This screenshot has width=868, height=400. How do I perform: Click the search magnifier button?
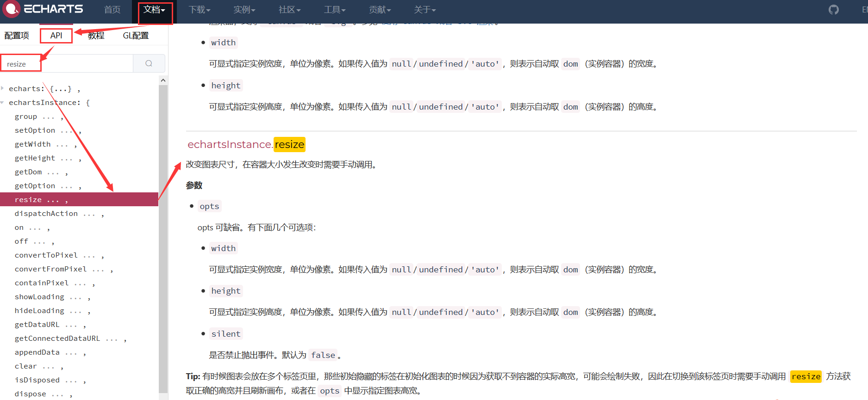(149, 63)
